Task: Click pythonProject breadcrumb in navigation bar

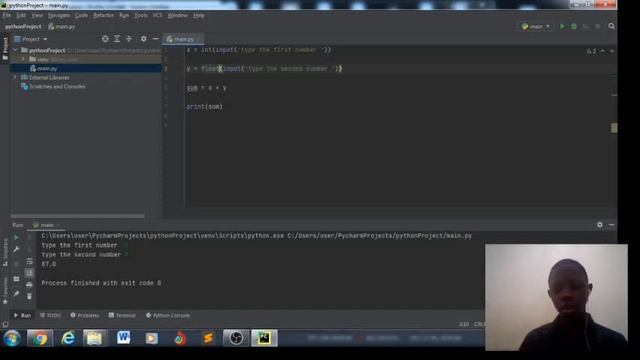Action: pyautogui.click(x=23, y=27)
